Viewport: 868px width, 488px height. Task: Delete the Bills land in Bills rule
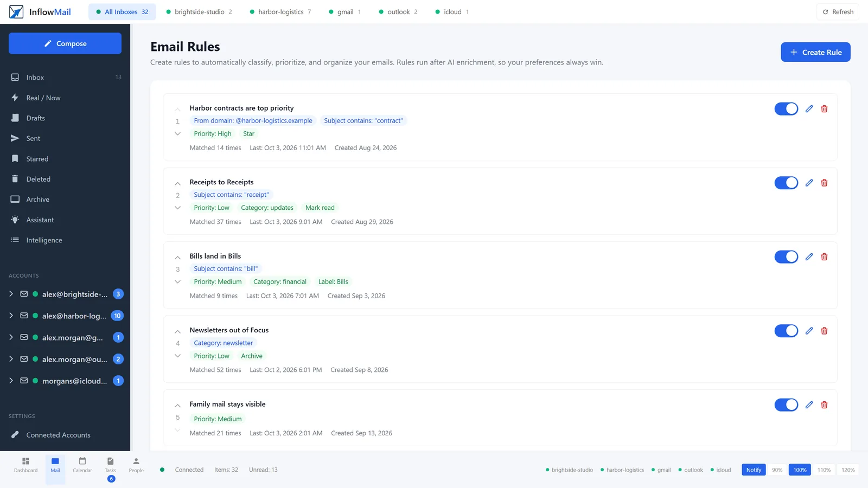[x=824, y=257]
